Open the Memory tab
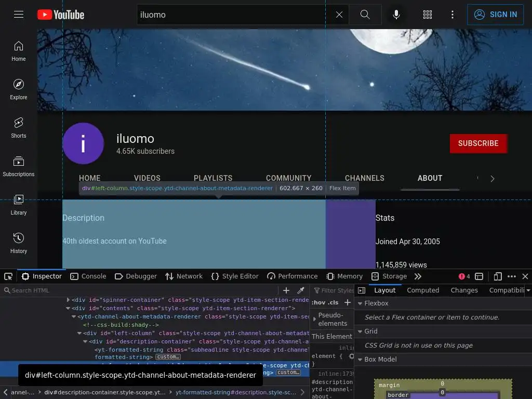This screenshot has height=399, width=532. coord(344,276)
